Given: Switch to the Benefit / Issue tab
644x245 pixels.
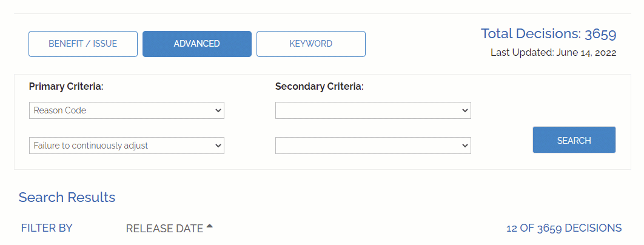Looking at the screenshot, I should click(x=83, y=44).
